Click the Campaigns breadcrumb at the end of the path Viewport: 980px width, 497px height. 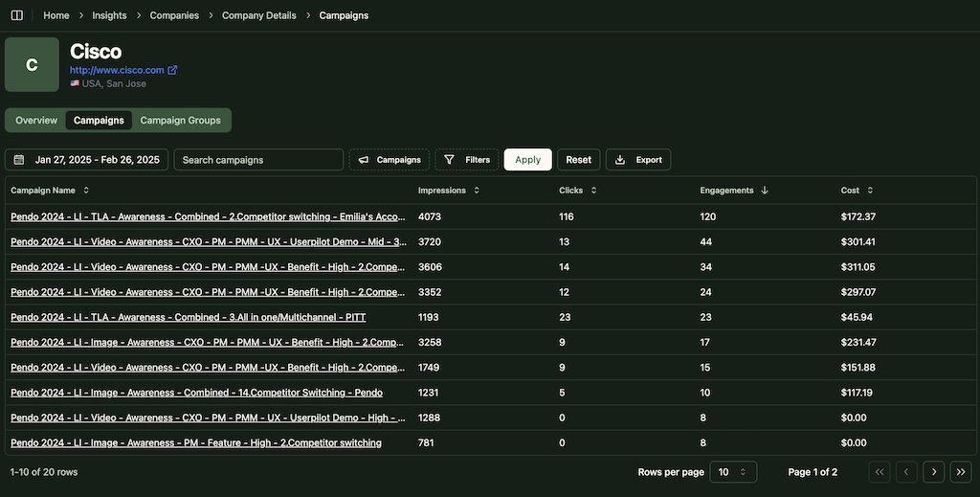coord(344,15)
